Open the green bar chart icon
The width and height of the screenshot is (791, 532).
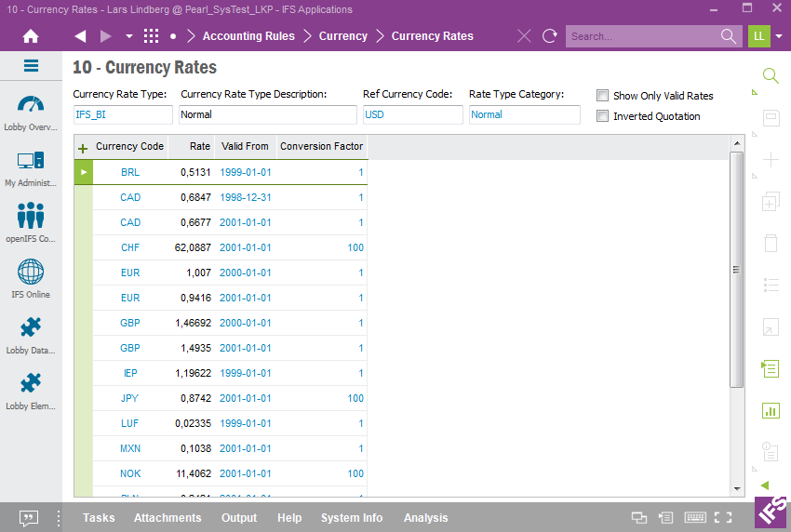click(771, 410)
